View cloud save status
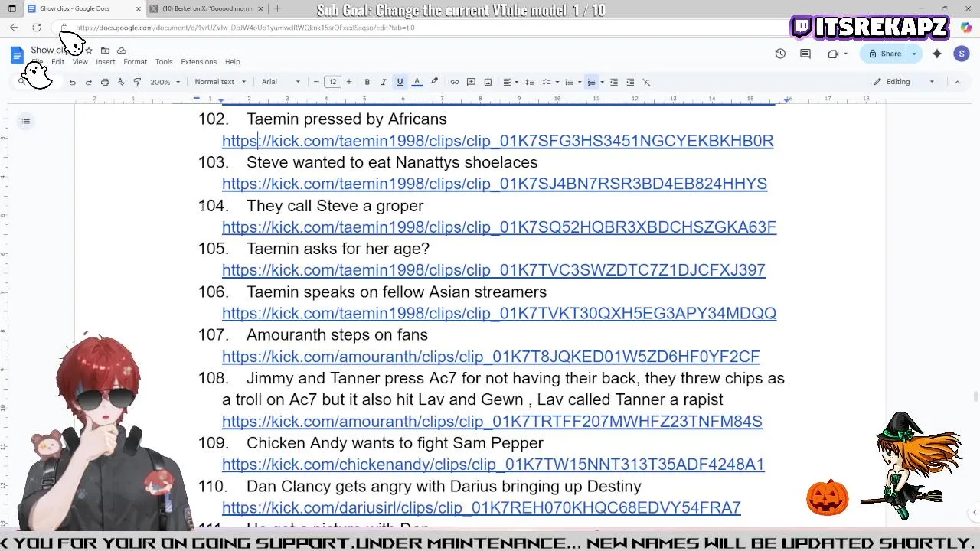This screenshot has width=980, height=551. [x=121, y=51]
